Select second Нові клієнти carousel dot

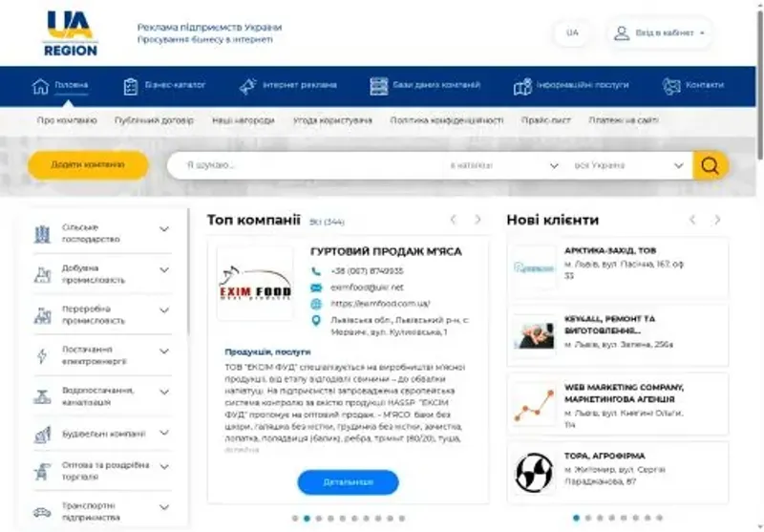pyautogui.click(x=588, y=518)
